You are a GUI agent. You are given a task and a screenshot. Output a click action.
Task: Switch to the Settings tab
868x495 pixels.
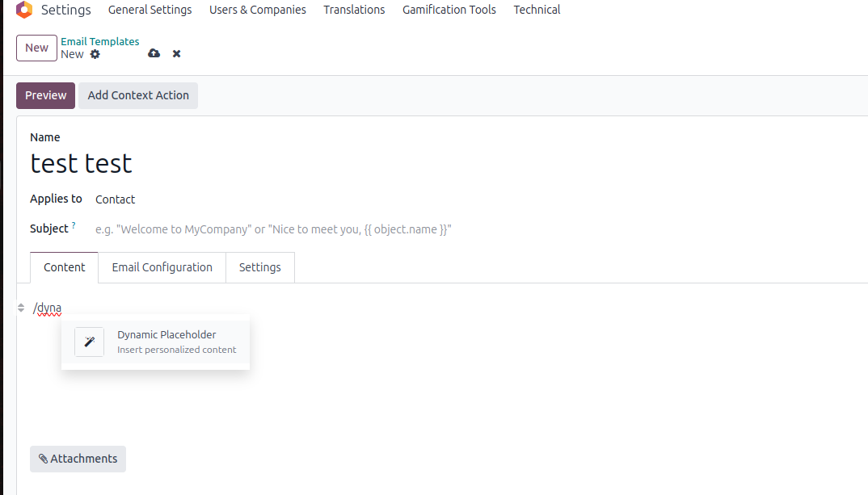point(260,267)
